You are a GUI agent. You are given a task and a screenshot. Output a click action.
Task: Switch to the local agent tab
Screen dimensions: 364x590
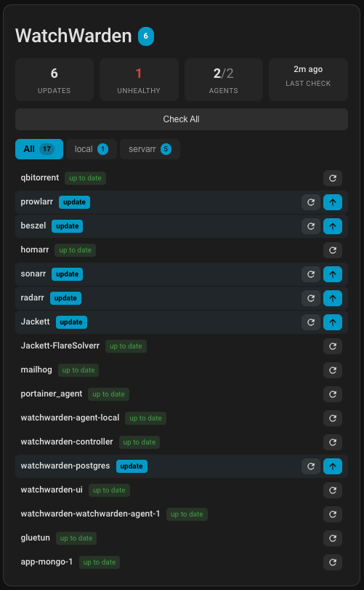92,149
